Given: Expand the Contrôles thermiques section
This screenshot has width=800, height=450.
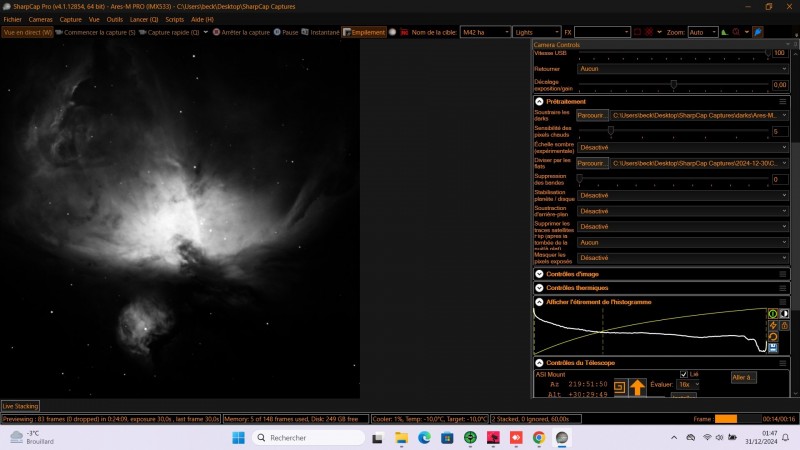Looking at the screenshot, I should pos(539,288).
